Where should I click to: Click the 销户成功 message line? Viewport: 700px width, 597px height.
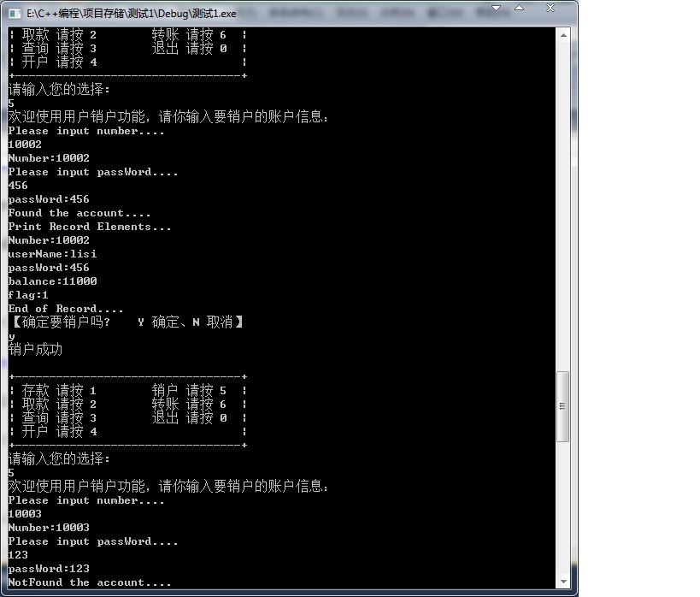click(x=35, y=350)
